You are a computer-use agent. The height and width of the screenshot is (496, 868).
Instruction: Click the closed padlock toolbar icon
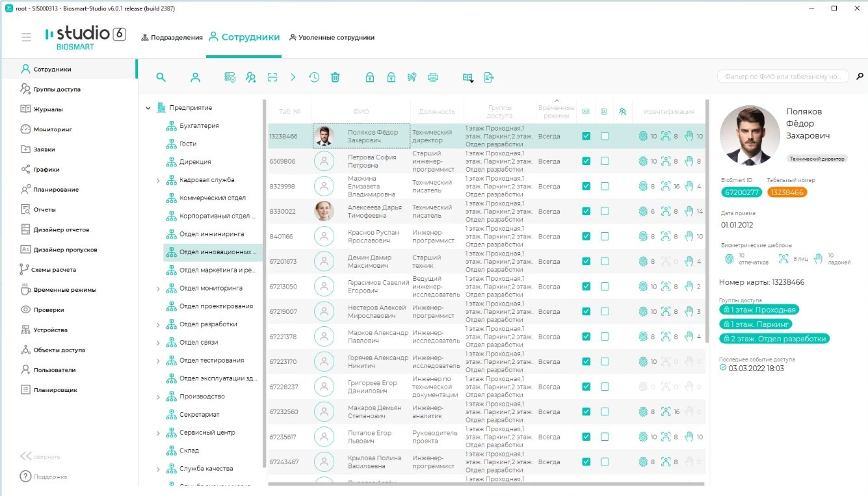click(369, 77)
